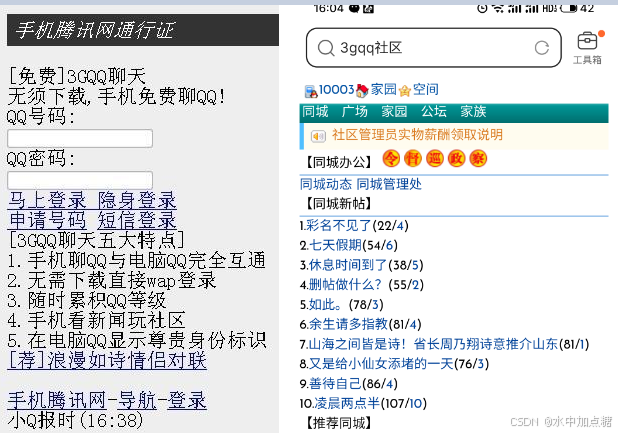The width and height of the screenshot is (618, 433).
Task: Open the 公坛 tab
Action: pos(434,112)
